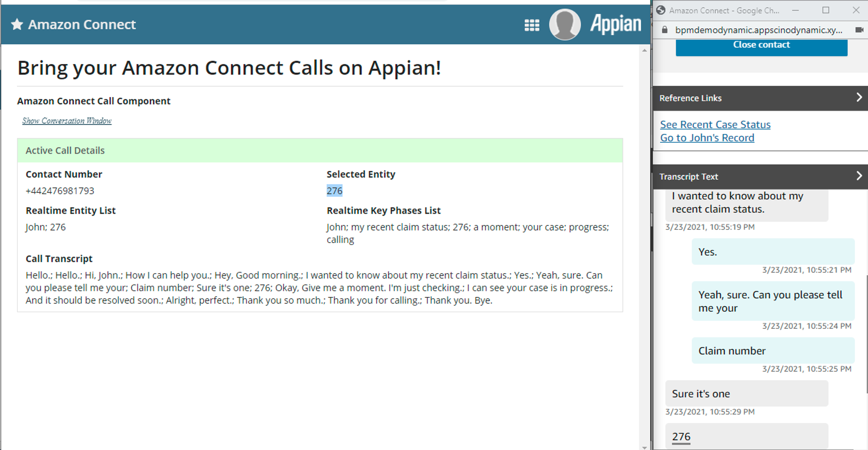Maximize the Amazon Connect Chrome window
Viewport: 868px width, 450px height.
[x=826, y=10]
